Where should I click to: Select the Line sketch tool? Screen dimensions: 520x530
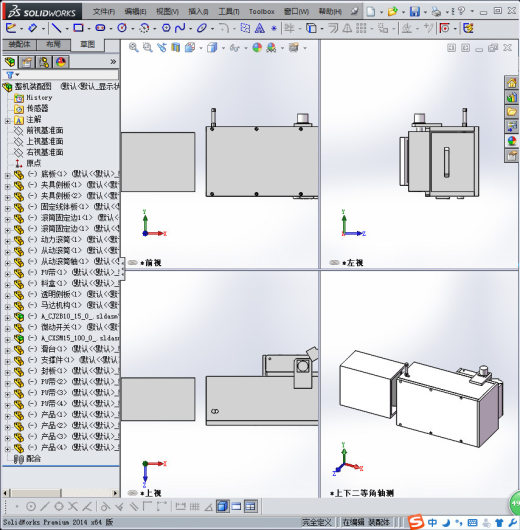[x=56, y=28]
